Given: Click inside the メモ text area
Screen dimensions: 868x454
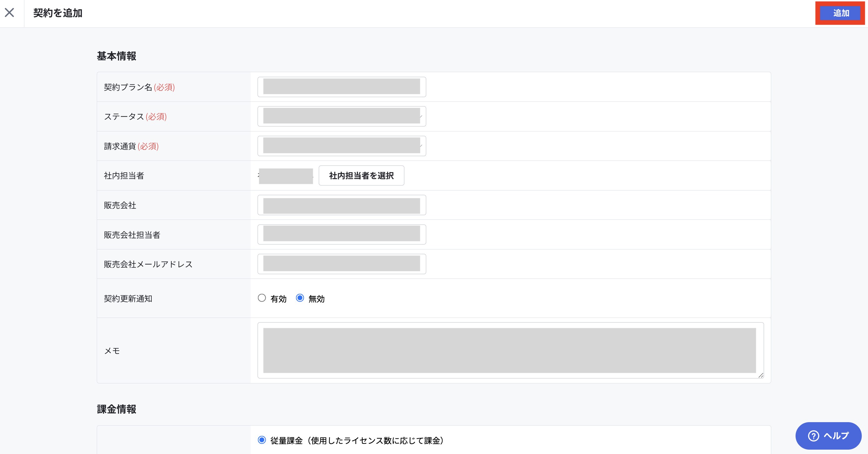Looking at the screenshot, I should pos(510,351).
